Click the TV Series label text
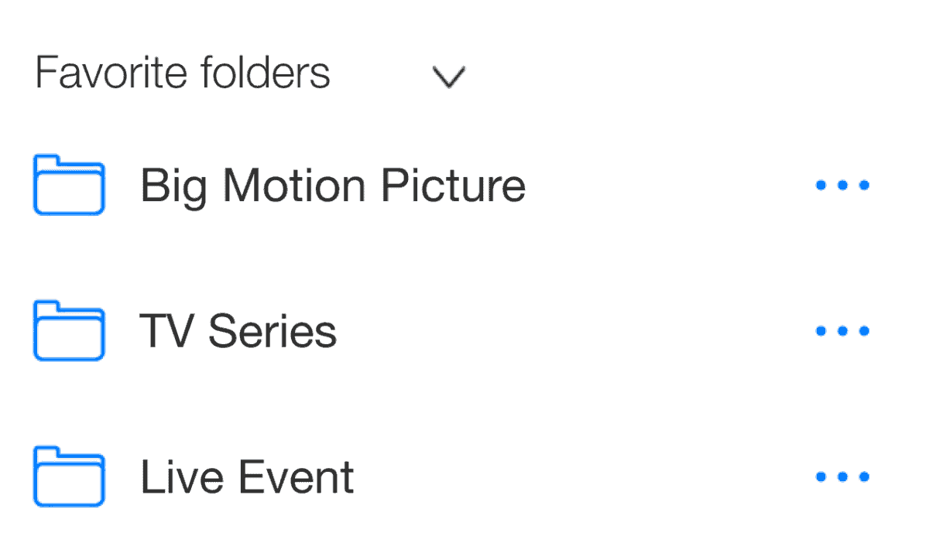The image size is (929, 560). tap(238, 330)
